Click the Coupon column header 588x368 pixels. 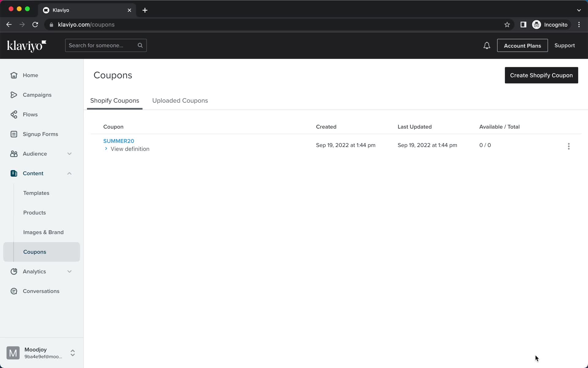point(113,127)
